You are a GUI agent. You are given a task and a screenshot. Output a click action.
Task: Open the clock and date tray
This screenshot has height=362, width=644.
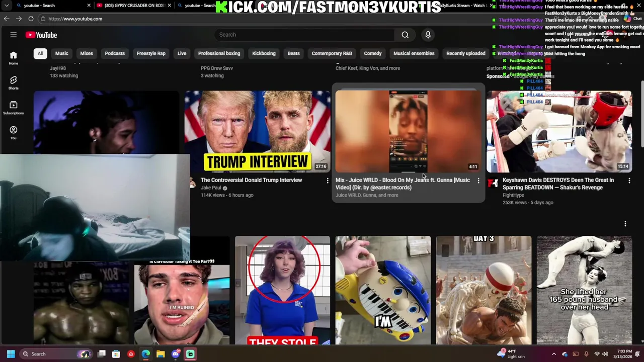point(624,354)
